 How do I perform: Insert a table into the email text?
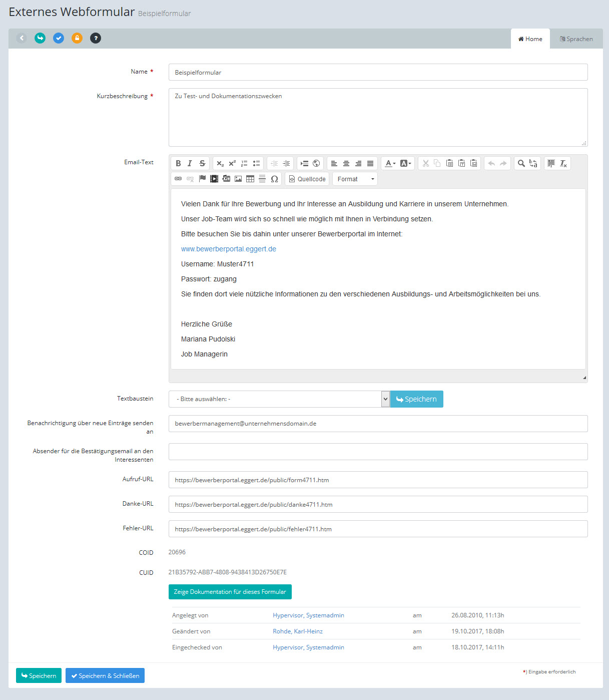[250, 179]
